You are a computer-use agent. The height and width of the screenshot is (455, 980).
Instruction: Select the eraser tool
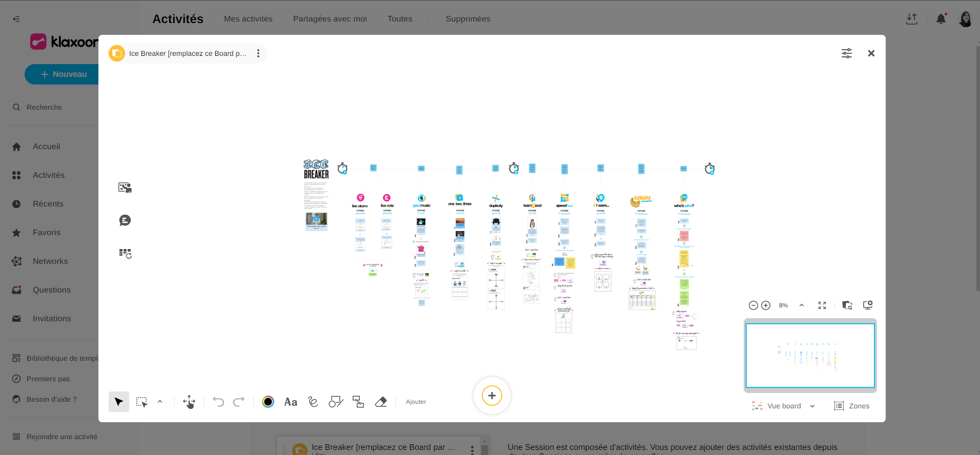pos(381,402)
